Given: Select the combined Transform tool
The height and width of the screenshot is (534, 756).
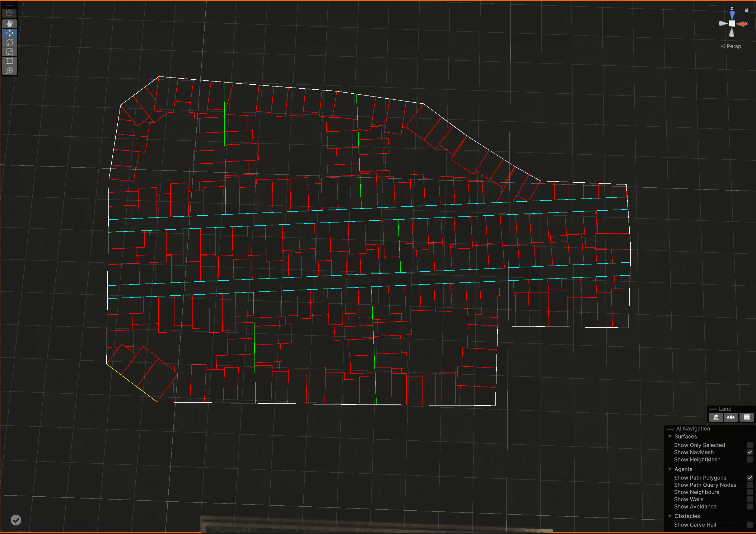Looking at the screenshot, I should [9, 70].
